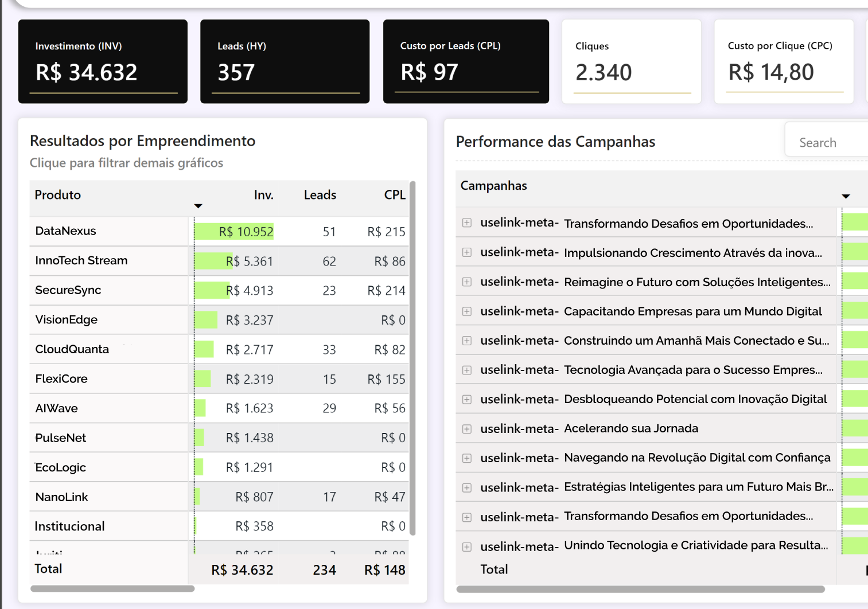Image resolution: width=868 pixels, height=609 pixels.
Task: Expand Desbloqueando Potencial campaign plus icon
Action: point(467,399)
